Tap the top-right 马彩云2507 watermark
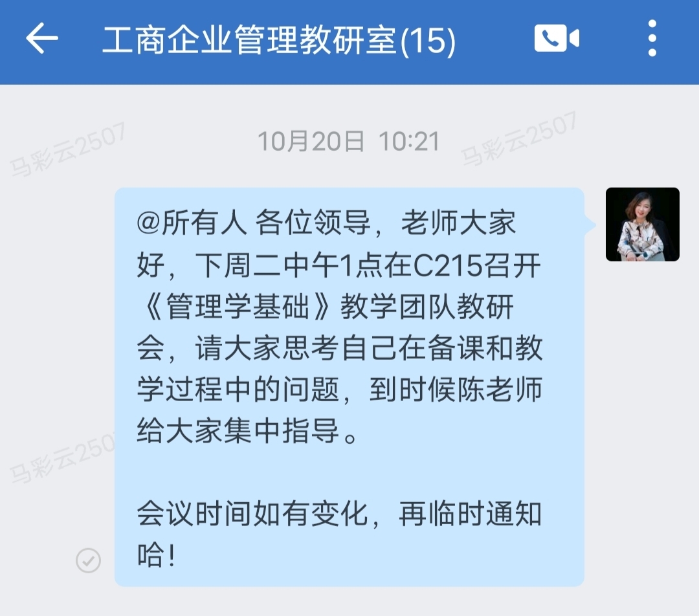This screenshot has height=616, width=699. pyautogui.click(x=518, y=138)
